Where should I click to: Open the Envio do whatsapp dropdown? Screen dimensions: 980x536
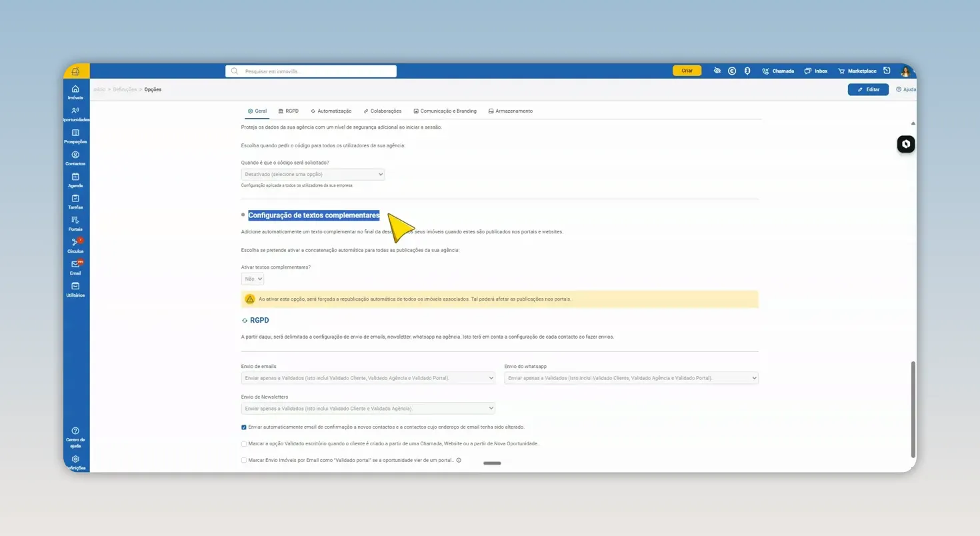pyautogui.click(x=631, y=378)
